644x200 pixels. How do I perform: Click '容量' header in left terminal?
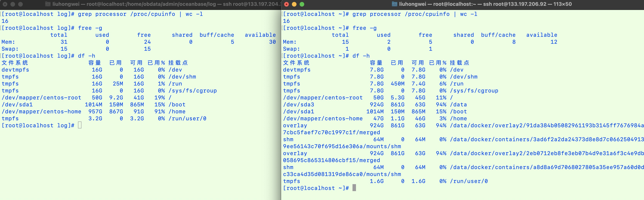tap(95, 63)
